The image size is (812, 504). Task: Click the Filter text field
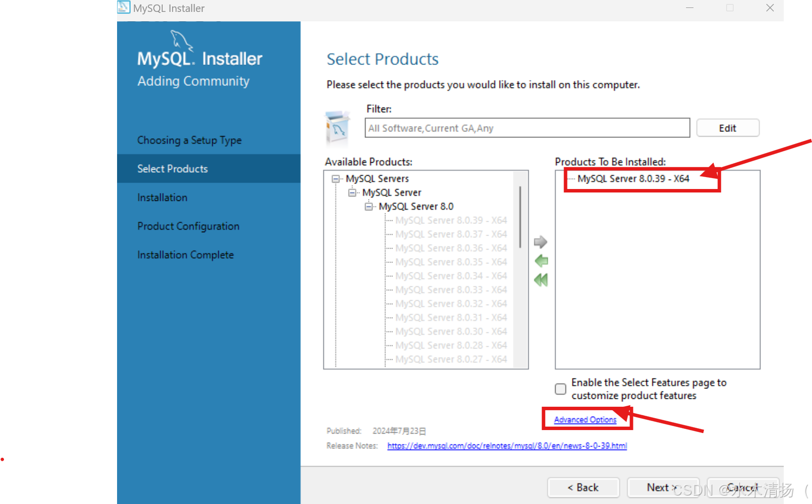(527, 128)
